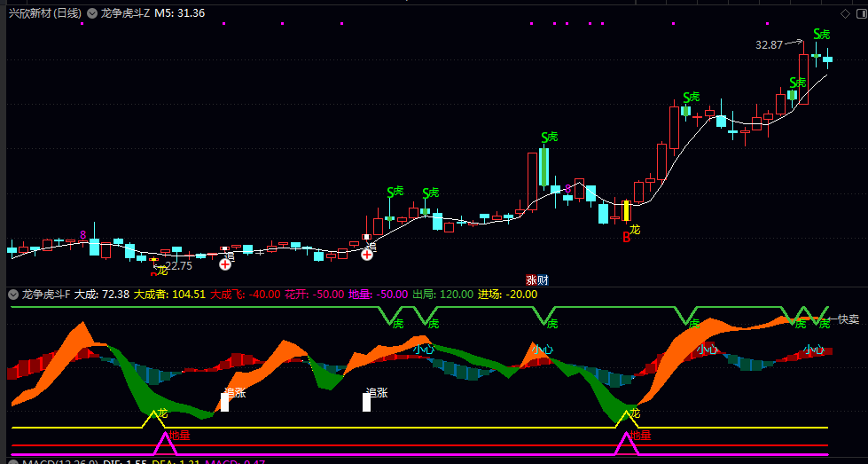Expand the 龙争虎斗F sub-indicator dropdown

pos(12,294)
